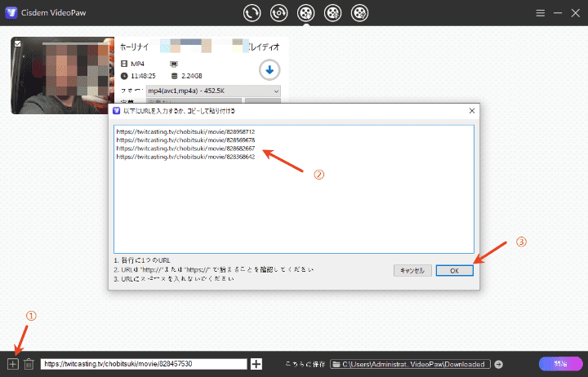Click the 11:48:25 duration text
Image resolution: width=588 pixels, height=377 pixels.
143,76
